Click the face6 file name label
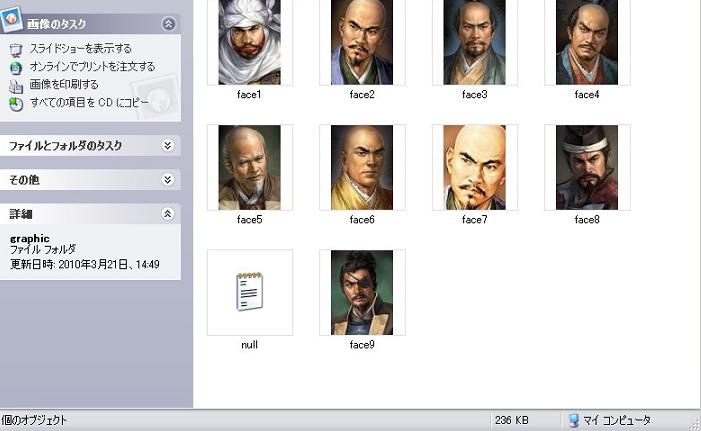Screen dimensions: 701x431 pos(362,220)
